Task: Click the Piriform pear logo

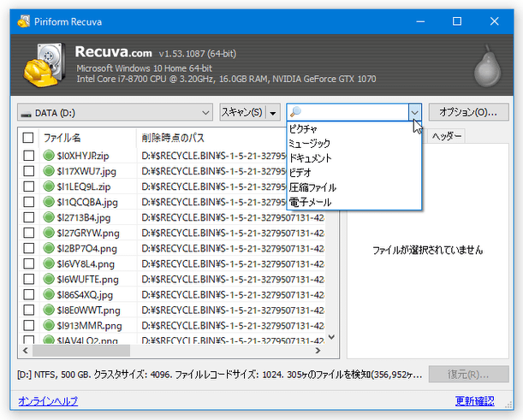Action: pyautogui.click(x=488, y=66)
